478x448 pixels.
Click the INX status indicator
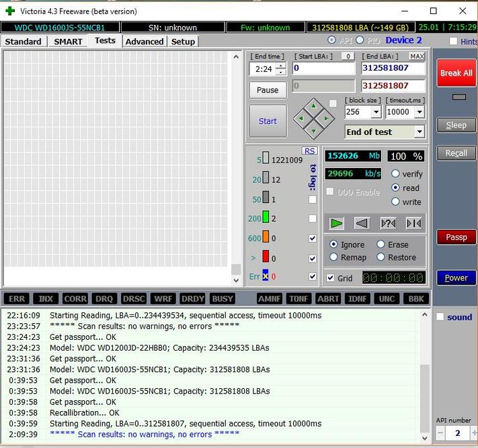(x=46, y=299)
